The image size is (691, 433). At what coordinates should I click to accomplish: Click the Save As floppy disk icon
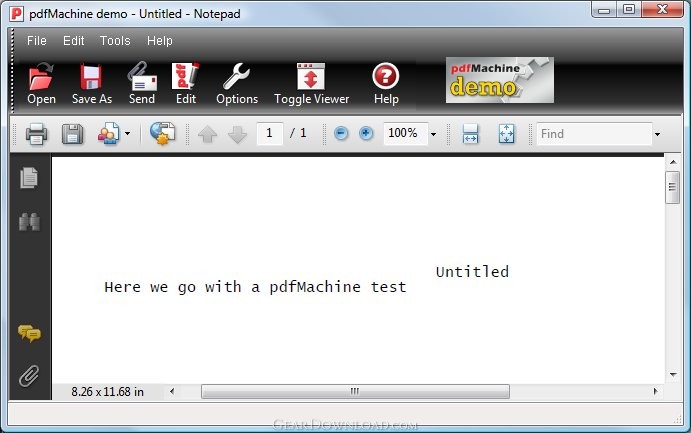(x=92, y=84)
